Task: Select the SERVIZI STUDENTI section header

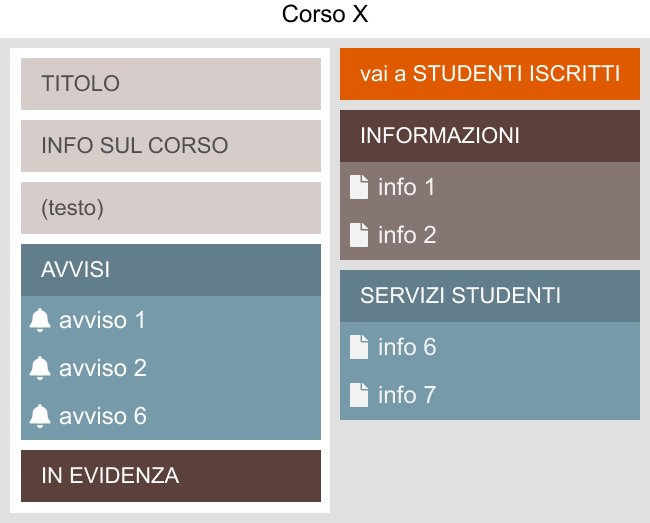Action: click(x=490, y=296)
